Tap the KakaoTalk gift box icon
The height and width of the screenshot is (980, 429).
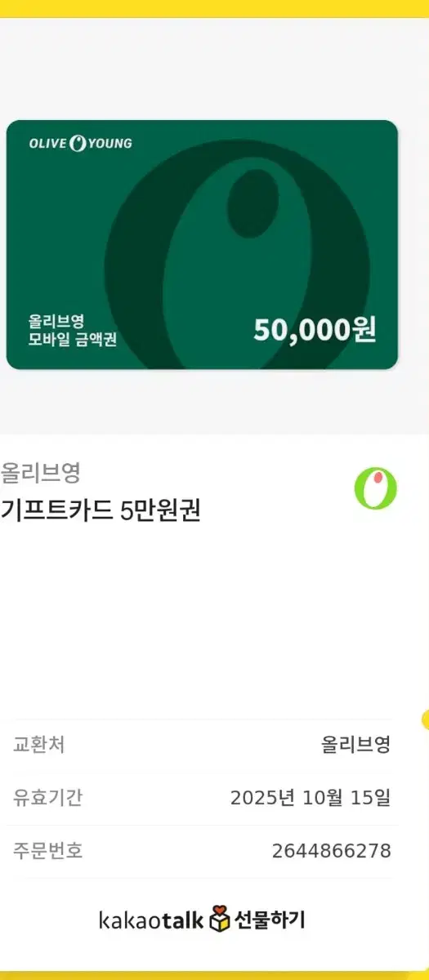click(221, 920)
